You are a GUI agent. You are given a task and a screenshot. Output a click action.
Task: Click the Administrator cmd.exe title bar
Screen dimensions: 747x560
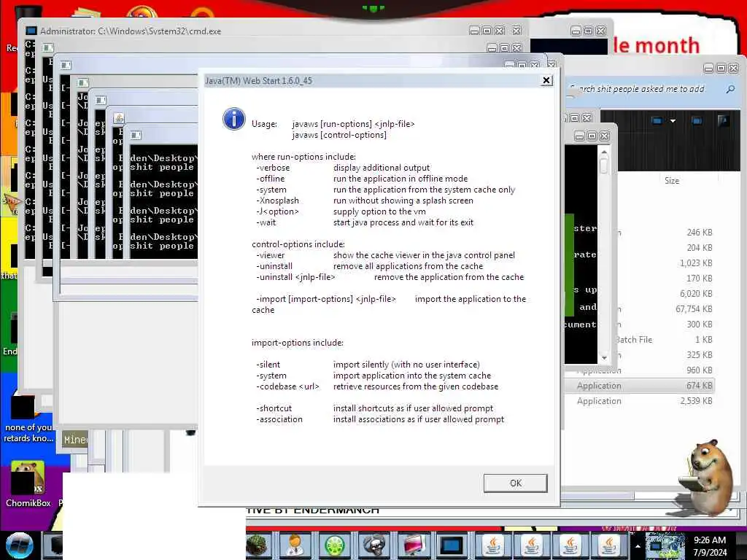248,31
